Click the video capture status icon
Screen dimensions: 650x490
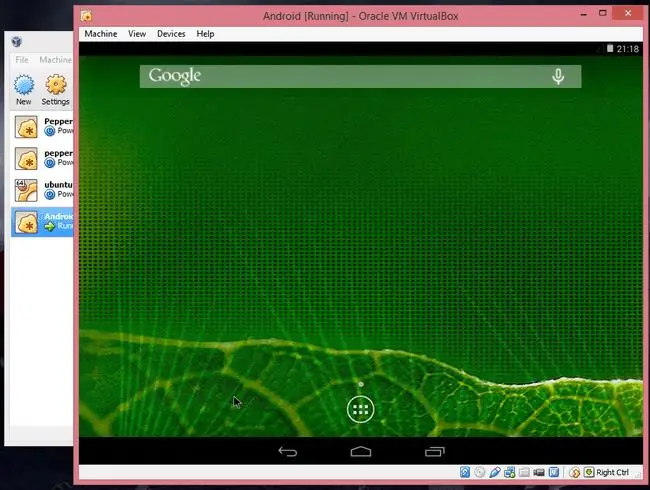(x=539, y=472)
